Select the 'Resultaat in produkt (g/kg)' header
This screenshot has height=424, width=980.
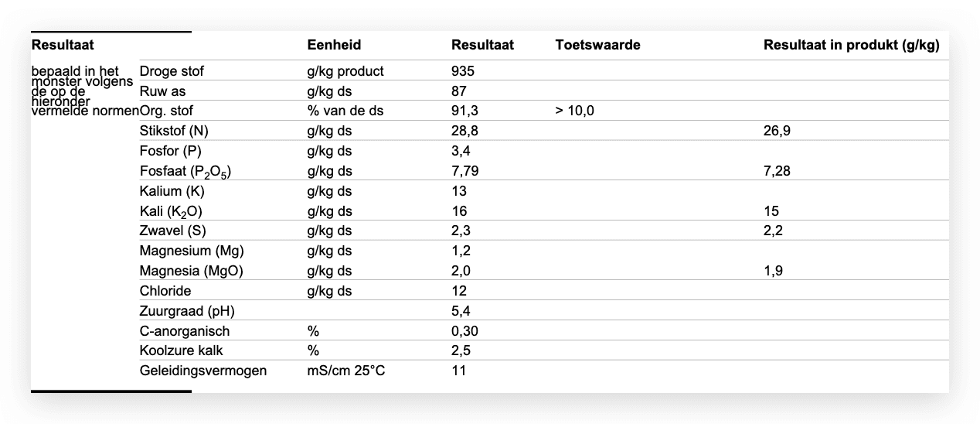[851, 45]
